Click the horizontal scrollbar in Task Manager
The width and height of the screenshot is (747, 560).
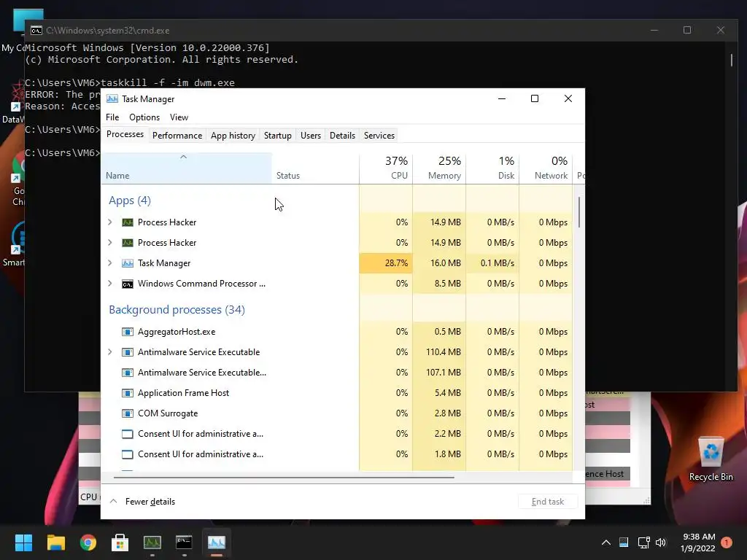point(284,477)
